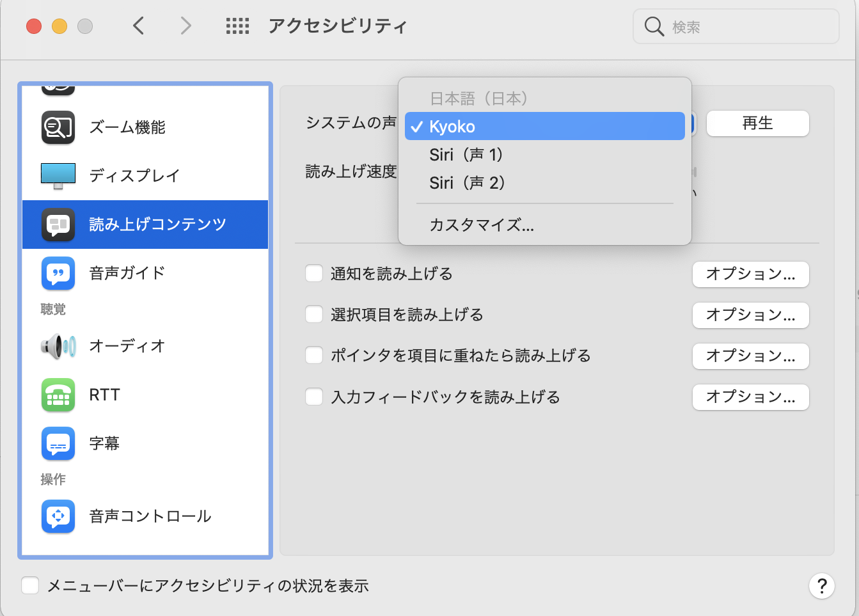The image size is (859, 616).
Task: Select the Voice Control (音声コントロール) icon
Action: point(58,516)
